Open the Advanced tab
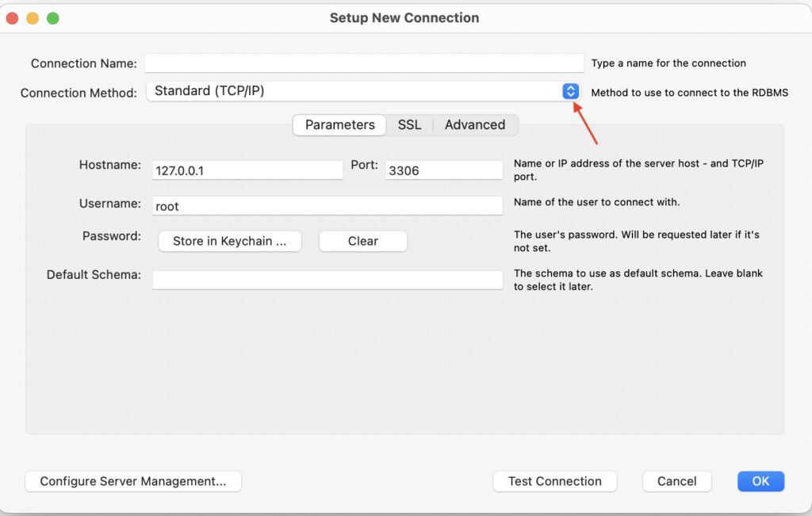This screenshot has width=812, height=516. [475, 124]
